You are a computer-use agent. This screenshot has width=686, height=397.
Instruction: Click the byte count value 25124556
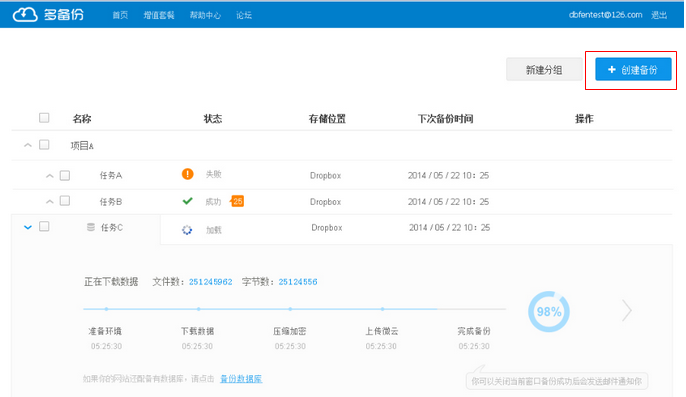[x=298, y=282]
